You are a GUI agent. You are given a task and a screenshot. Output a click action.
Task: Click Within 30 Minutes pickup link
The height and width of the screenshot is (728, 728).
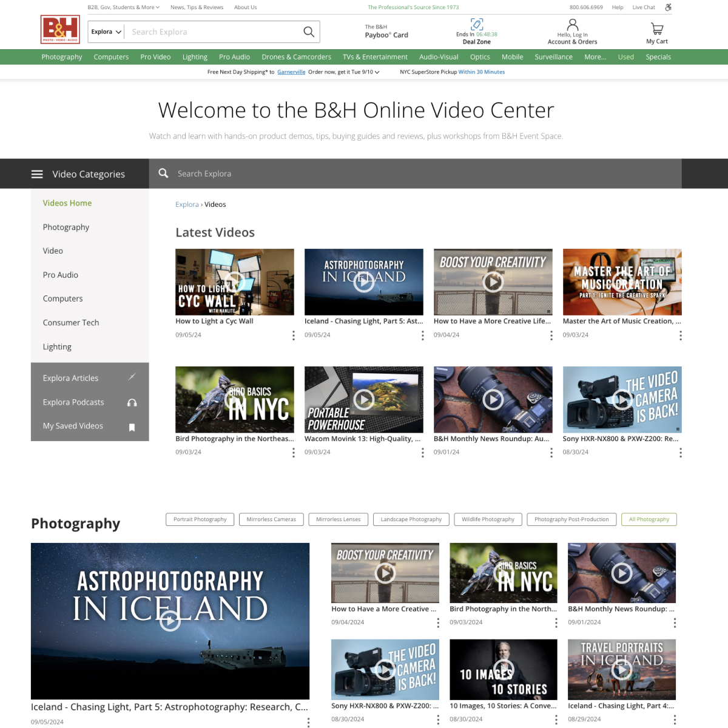click(482, 72)
